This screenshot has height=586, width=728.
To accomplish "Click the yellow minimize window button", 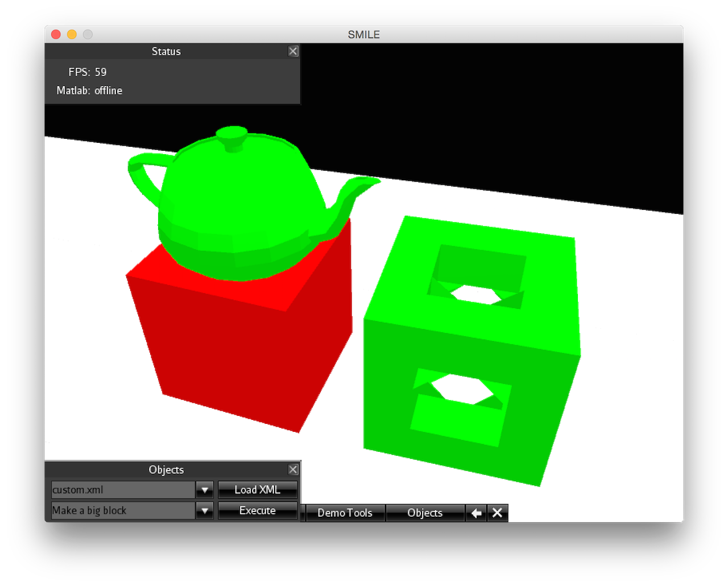I will (x=72, y=34).
